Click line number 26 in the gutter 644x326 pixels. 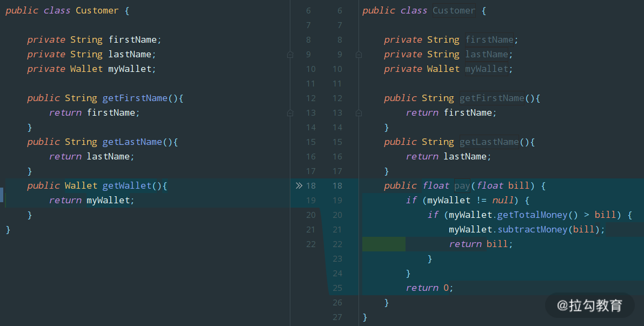[x=337, y=303]
